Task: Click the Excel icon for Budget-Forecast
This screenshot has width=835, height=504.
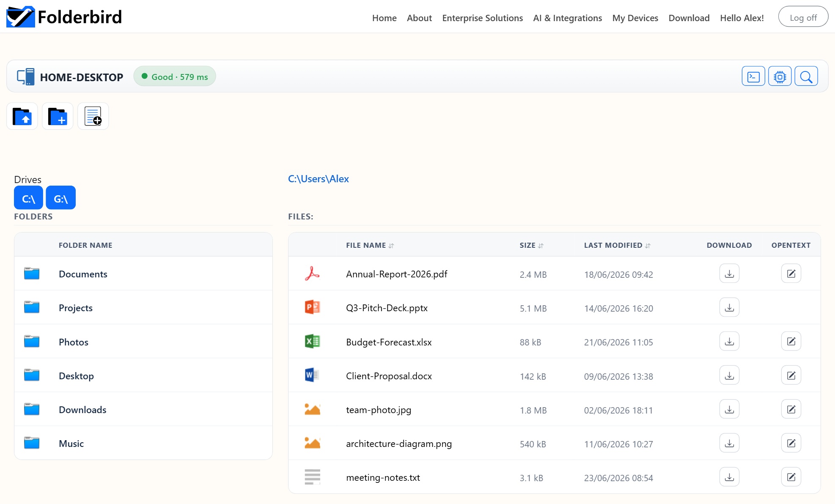Action: tap(312, 341)
